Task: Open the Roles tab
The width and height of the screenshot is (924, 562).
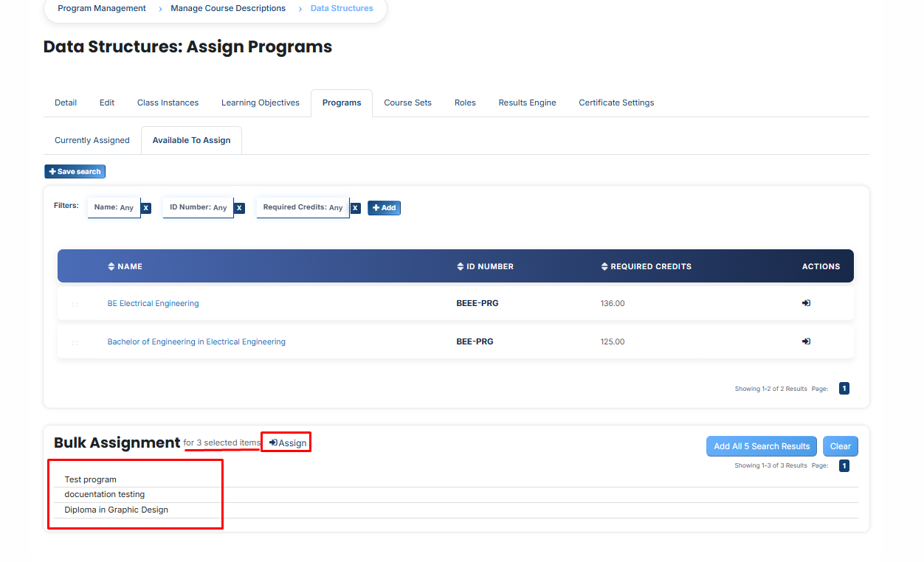Action: click(465, 103)
